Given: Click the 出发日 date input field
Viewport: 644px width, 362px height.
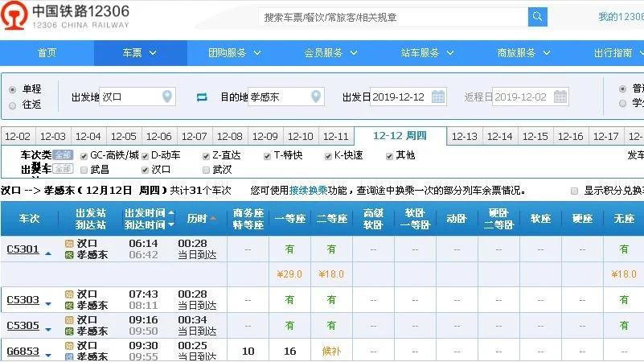Looking at the screenshot, I should [x=408, y=97].
